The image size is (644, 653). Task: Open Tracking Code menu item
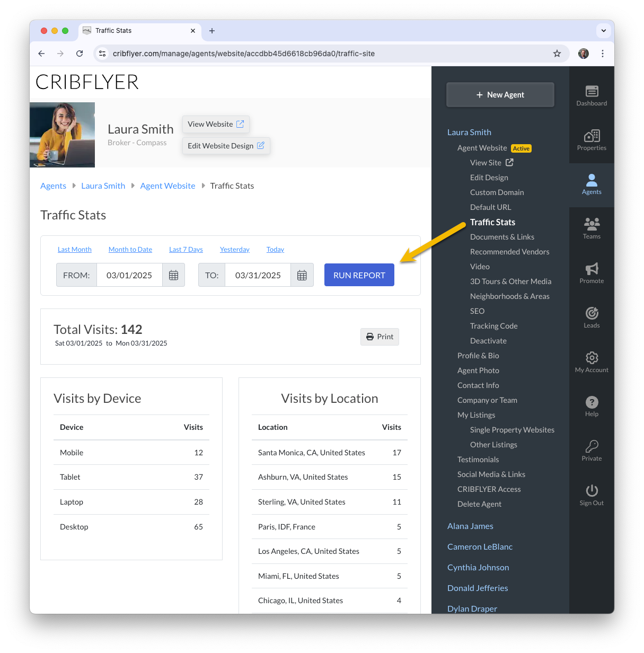point(494,326)
